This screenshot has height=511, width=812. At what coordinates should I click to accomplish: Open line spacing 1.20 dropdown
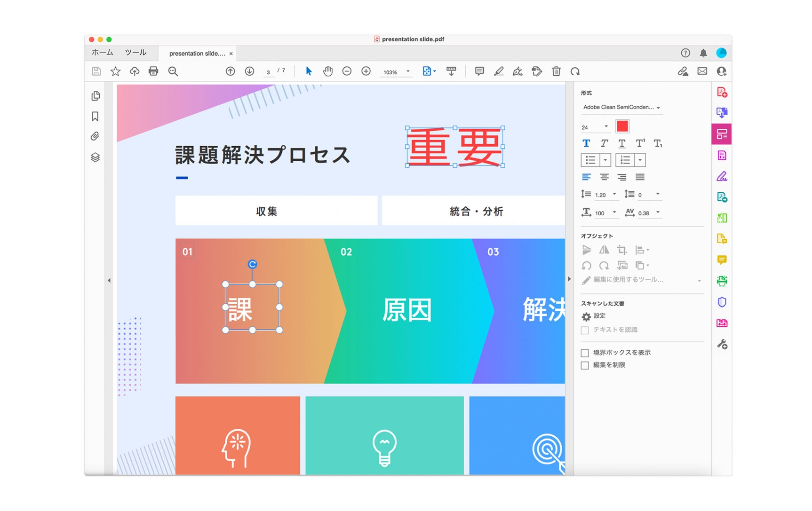point(614,194)
